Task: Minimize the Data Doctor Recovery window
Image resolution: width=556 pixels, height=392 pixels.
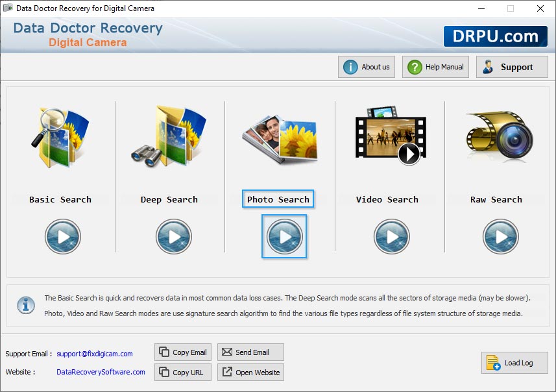Action: click(481, 8)
